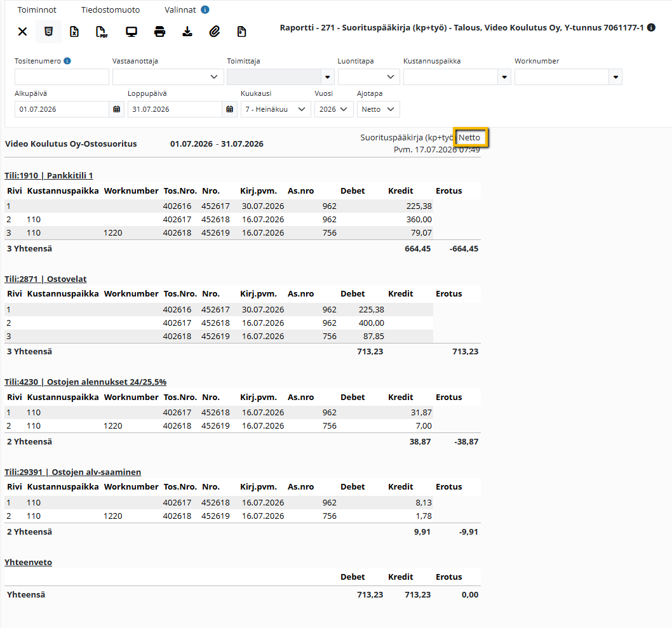
Task: Open the Vuosi 2026 dropdown
Action: (333, 109)
